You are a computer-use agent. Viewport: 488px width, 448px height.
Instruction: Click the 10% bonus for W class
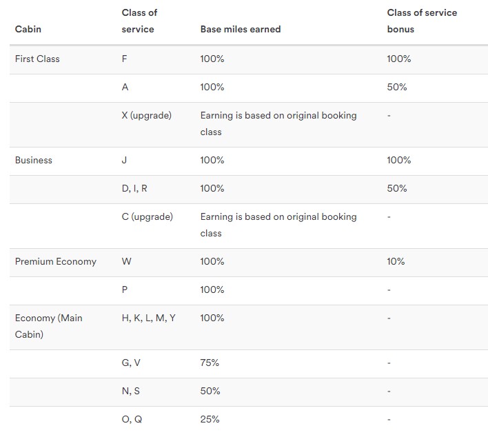click(x=396, y=261)
